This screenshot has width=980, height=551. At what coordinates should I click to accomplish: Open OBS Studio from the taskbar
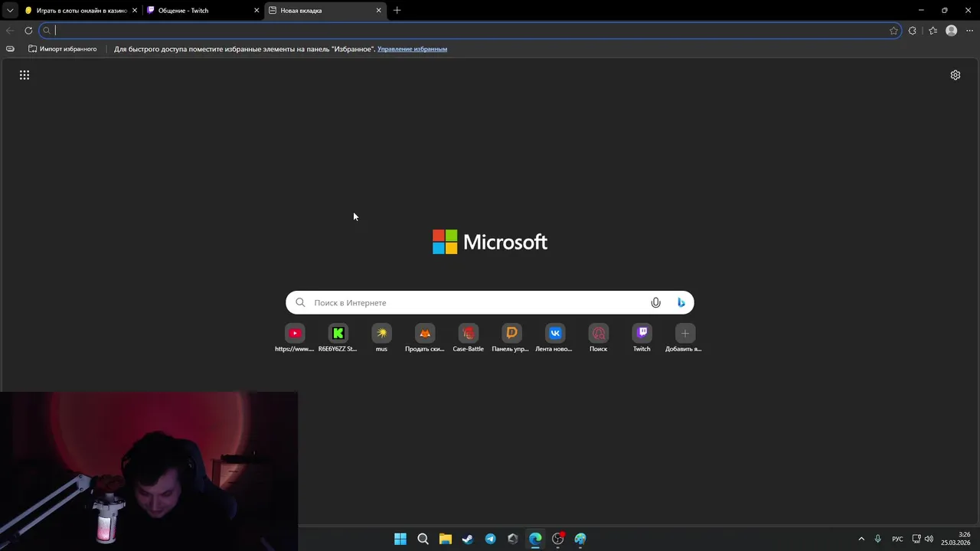[558, 539]
